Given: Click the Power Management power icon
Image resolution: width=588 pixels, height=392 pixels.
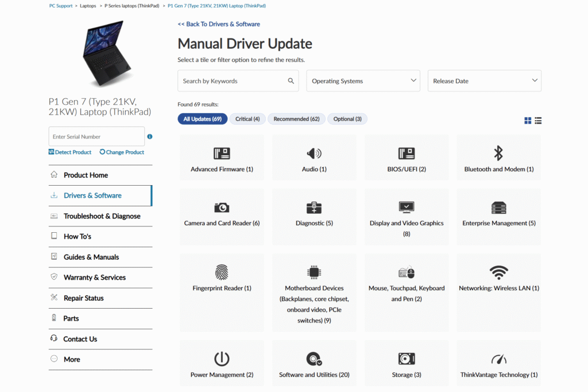Looking at the screenshot, I should point(222,359).
